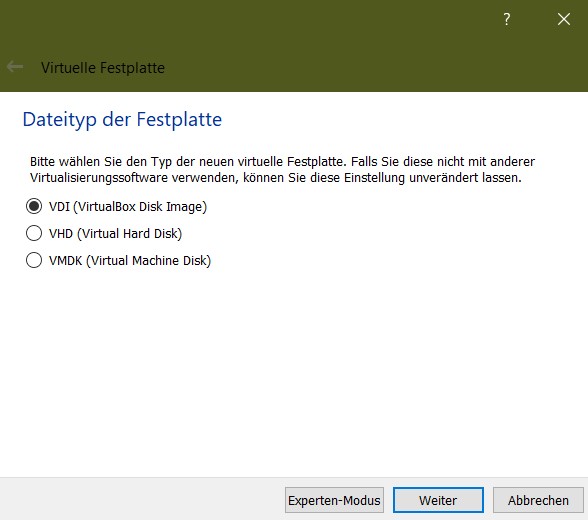Click the description paragraph starting 'Bitte wählen Sie'

(282, 169)
